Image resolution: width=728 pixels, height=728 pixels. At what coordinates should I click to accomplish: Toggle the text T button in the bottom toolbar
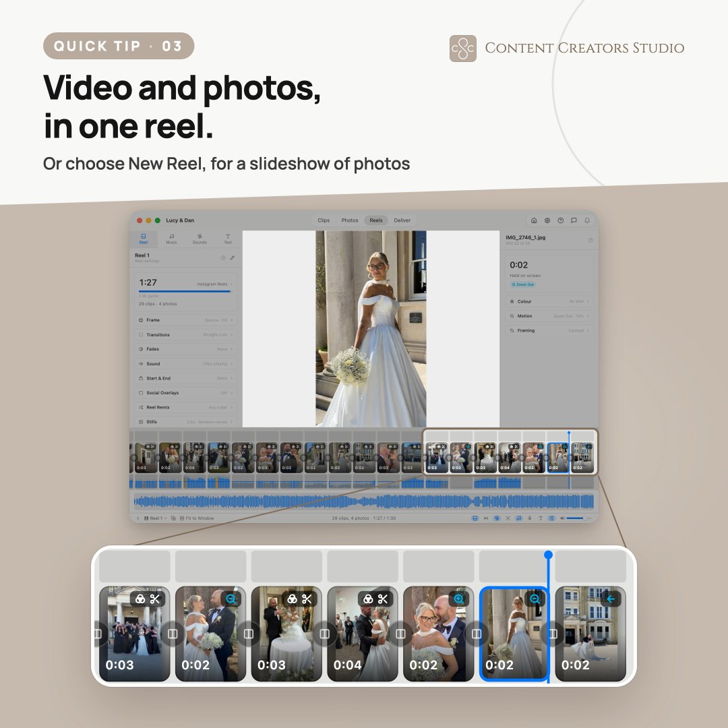click(541, 518)
